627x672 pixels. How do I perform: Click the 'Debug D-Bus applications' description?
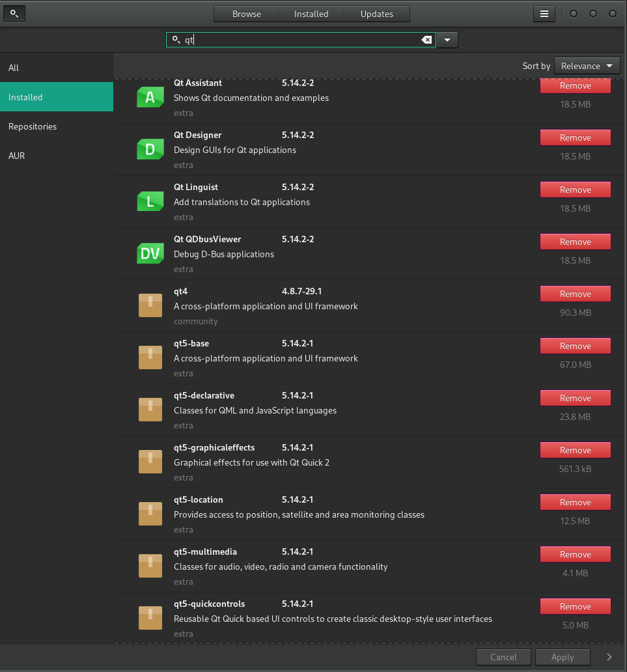pyautogui.click(x=224, y=254)
